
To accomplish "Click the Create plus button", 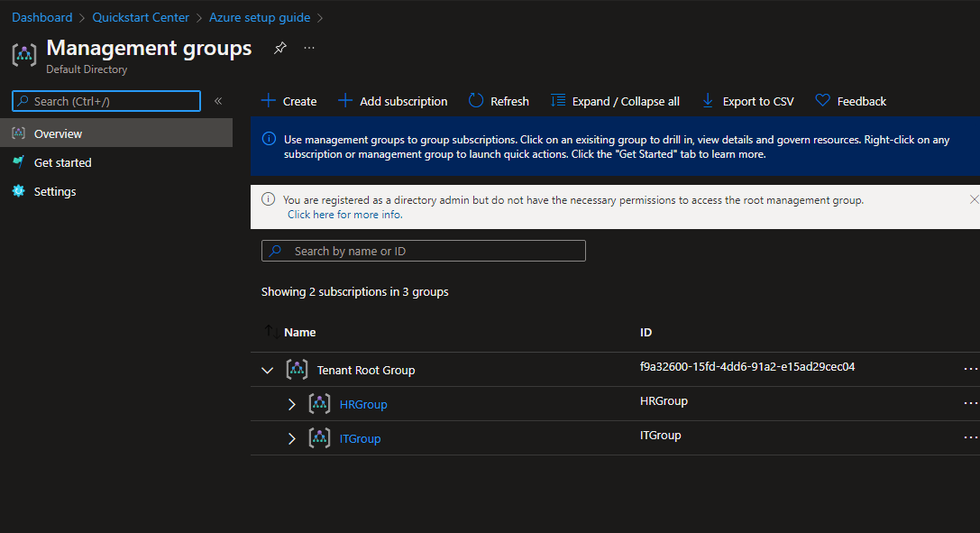I will point(289,101).
